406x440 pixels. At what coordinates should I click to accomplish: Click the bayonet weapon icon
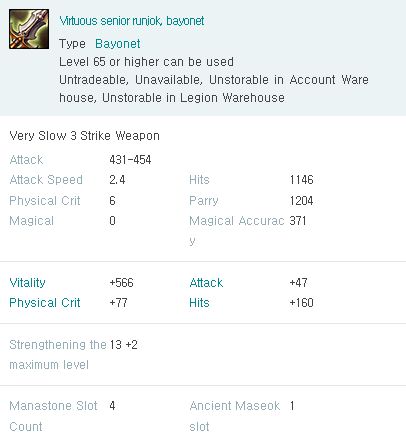(29, 29)
